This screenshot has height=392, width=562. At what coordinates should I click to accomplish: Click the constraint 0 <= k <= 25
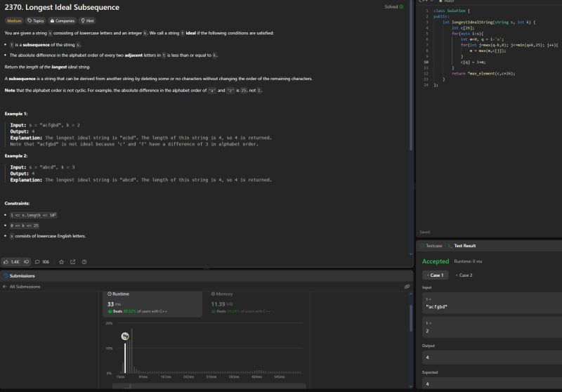pos(25,226)
